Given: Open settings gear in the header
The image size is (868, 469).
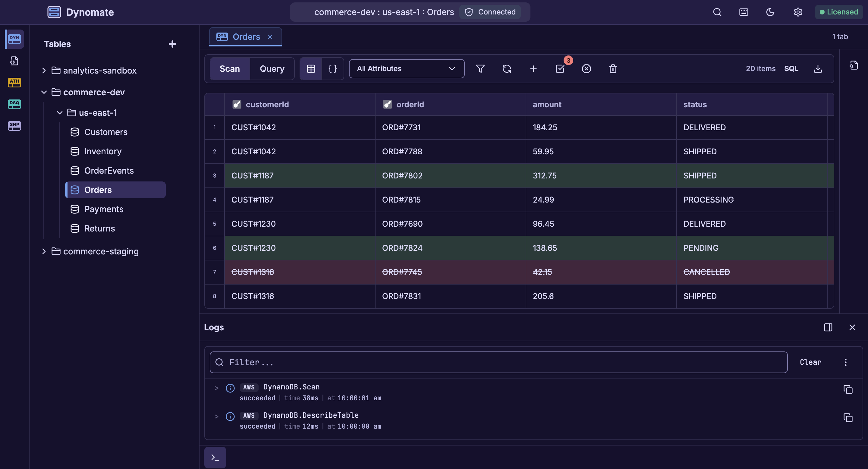Looking at the screenshot, I should [797, 12].
